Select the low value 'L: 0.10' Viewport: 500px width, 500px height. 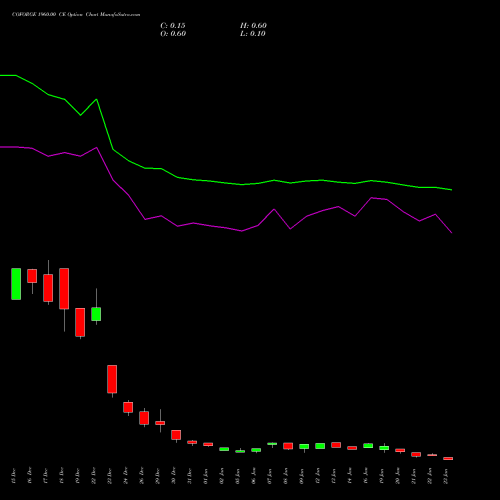click(253, 34)
